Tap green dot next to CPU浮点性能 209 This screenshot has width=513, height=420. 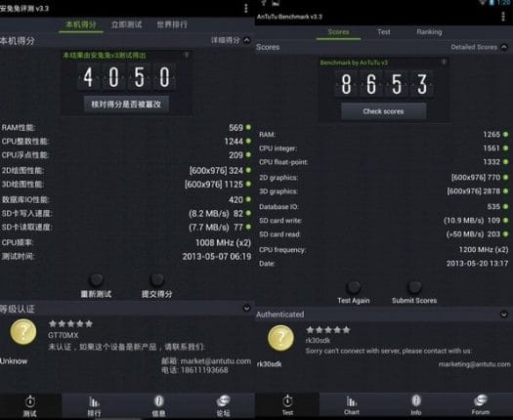(248, 154)
